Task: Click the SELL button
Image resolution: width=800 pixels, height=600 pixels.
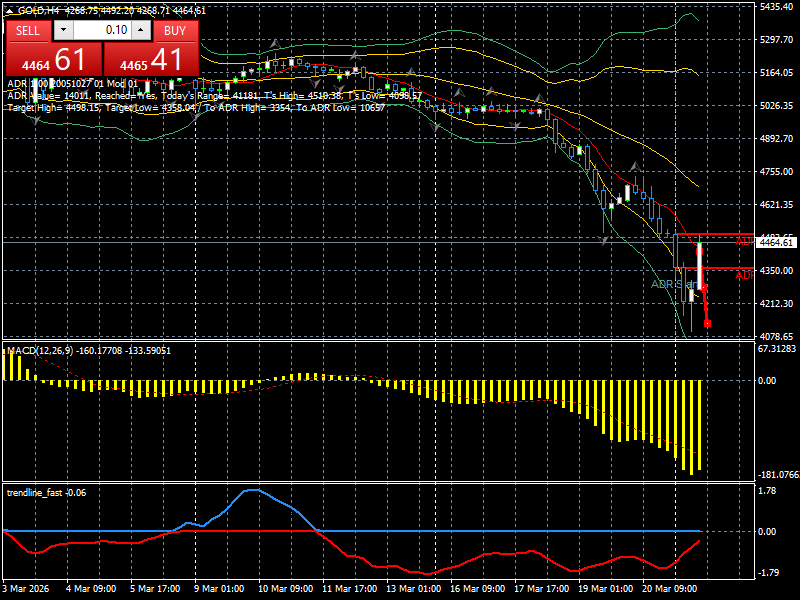Action: pos(28,31)
